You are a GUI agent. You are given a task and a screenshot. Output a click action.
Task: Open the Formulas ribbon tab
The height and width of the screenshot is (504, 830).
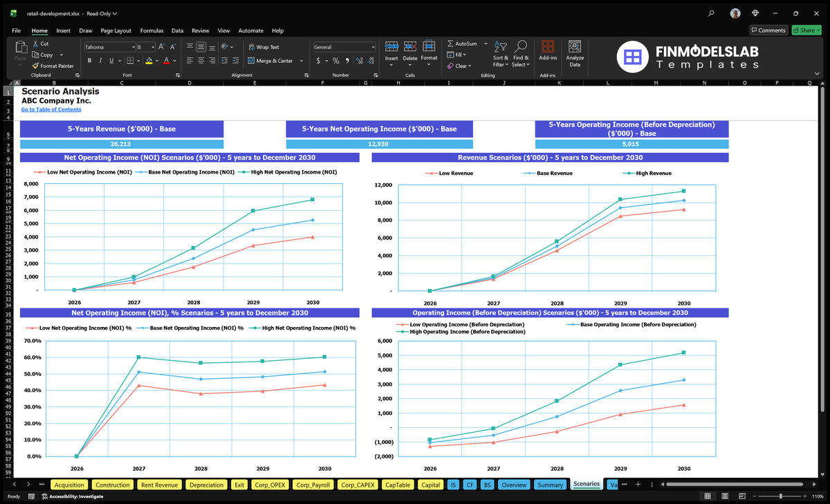tap(151, 30)
